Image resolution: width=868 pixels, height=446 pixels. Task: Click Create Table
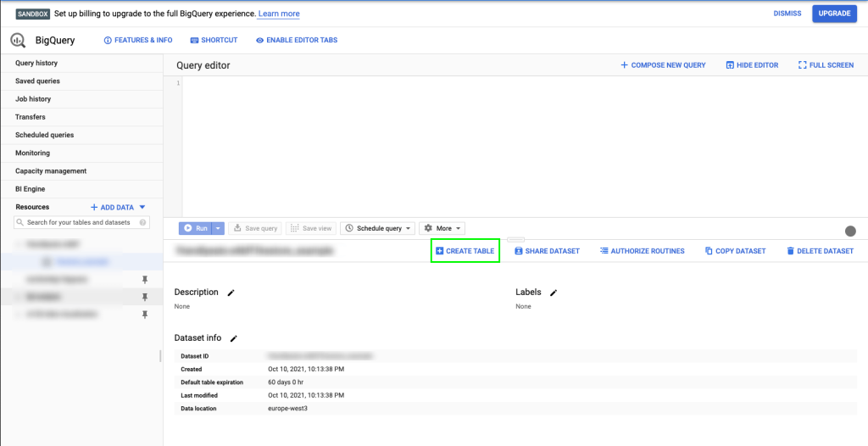click(465, 251)
